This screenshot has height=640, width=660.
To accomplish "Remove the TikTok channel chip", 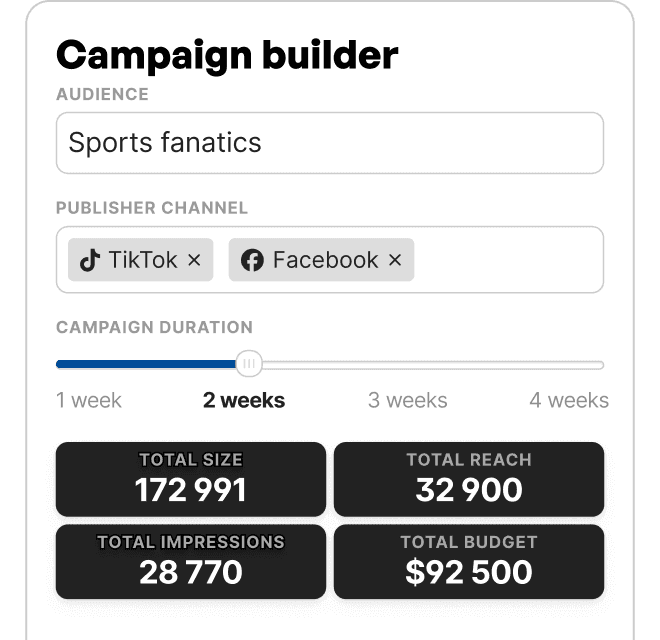I will 194,260.
